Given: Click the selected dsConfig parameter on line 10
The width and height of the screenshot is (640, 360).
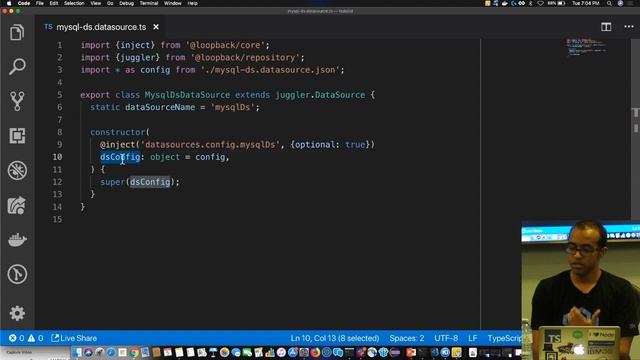Looking at the screenshot, I should (x=120, y=157).
